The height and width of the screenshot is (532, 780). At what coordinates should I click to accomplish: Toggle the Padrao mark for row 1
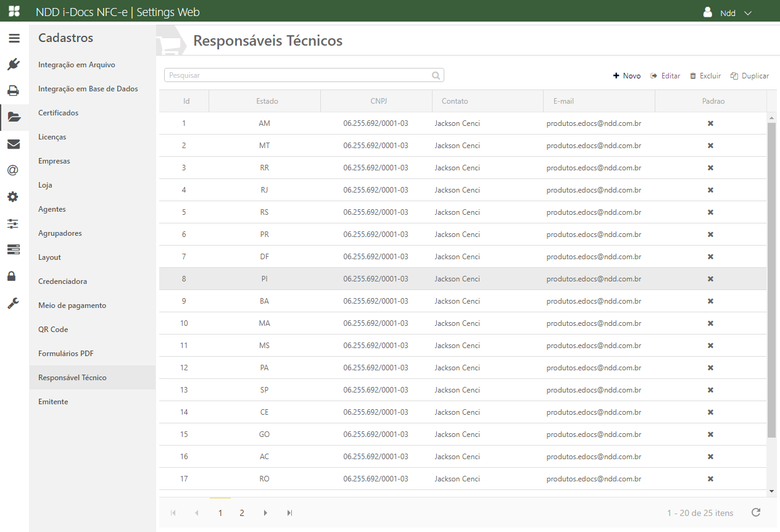(x=710, y=123)
